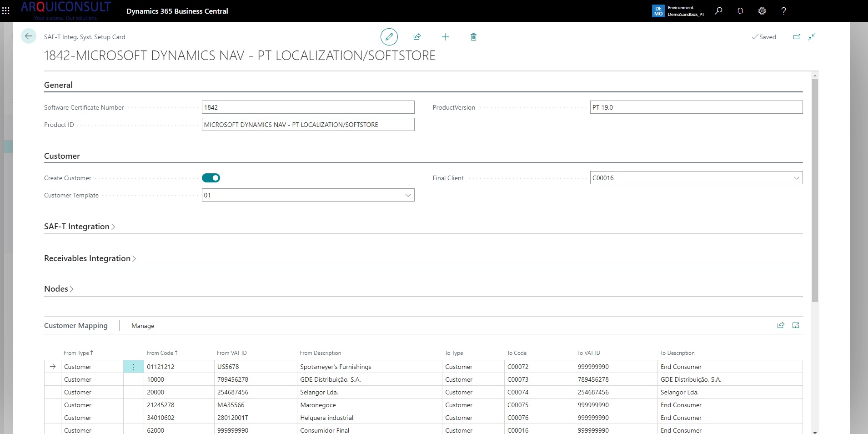The height and width of the screenshot is (434, 868).
Task: Click the plus icon to create new record
Action: click(x=445, y=37)
